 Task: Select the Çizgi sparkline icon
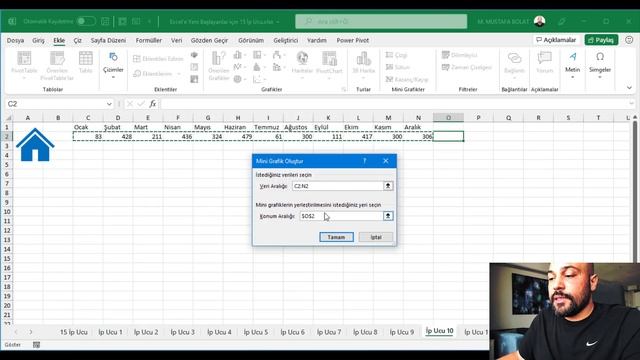click(396, 55)
